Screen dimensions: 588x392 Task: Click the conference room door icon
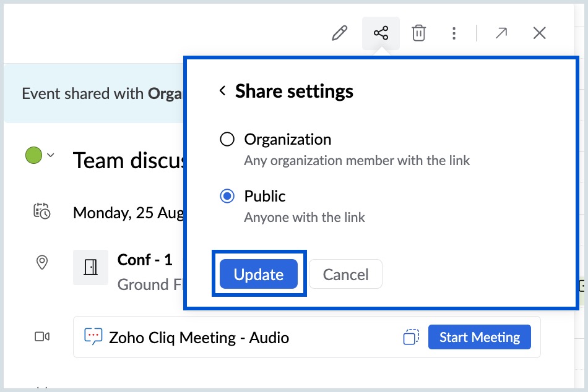coord(90,267)
